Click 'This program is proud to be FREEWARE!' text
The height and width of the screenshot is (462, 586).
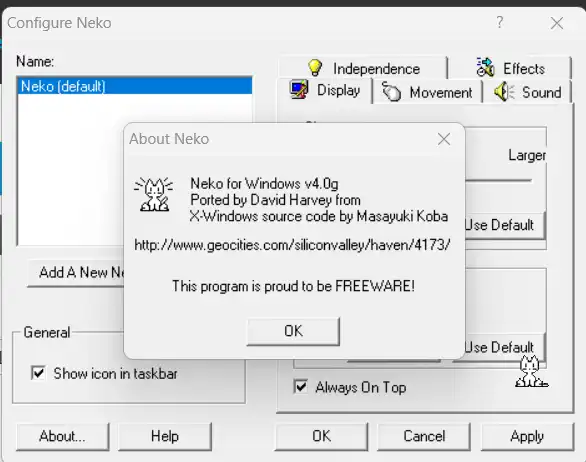(293, 286)
